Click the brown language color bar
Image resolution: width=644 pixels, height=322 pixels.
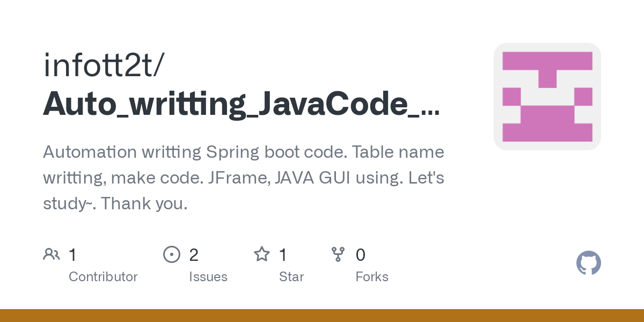[x=322, y=316]
